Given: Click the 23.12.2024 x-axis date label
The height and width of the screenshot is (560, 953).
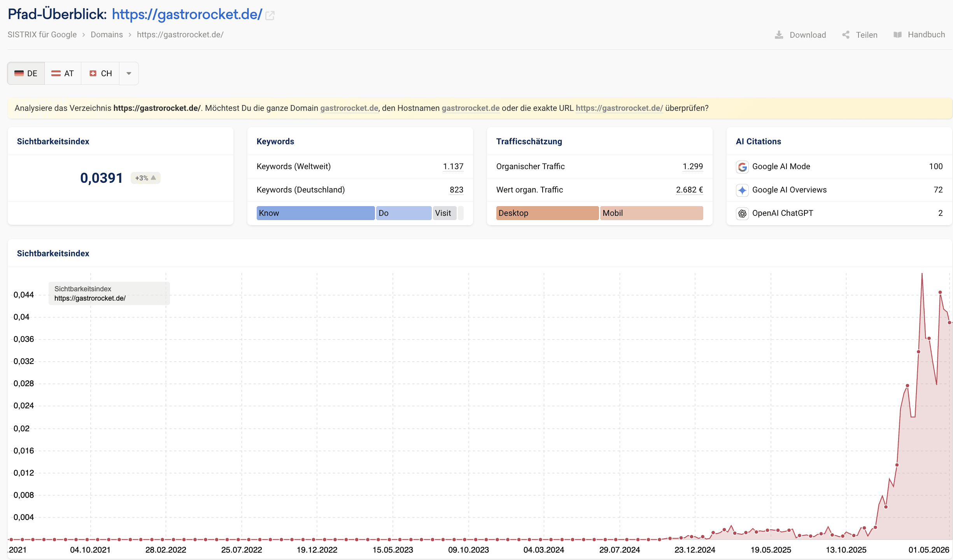Looking at the screenshot, I should pyautogui.click(x=695, y=550).
